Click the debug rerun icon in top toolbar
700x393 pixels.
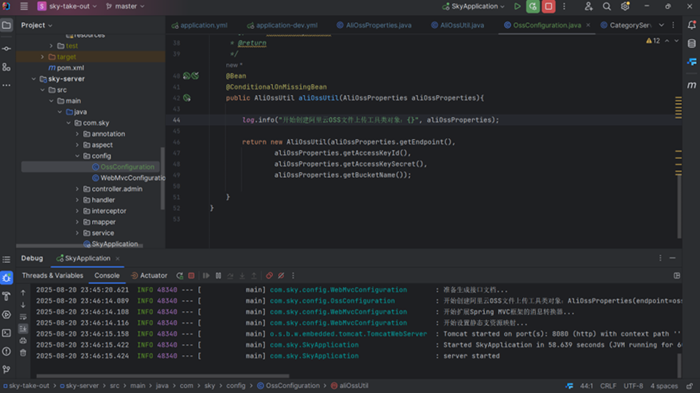[533, 6]
